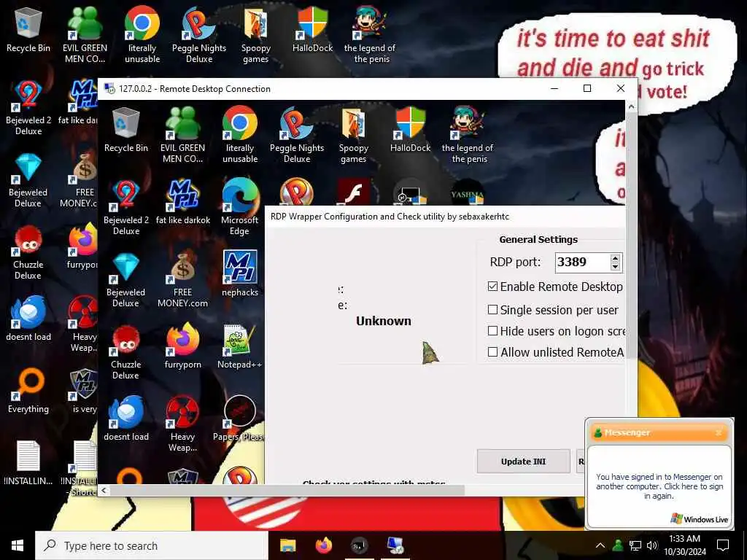This screenshot has height=560, width=747.
Task: Open Heavy Weap... shortcut inside Remote Desktop
Action: 182,425
